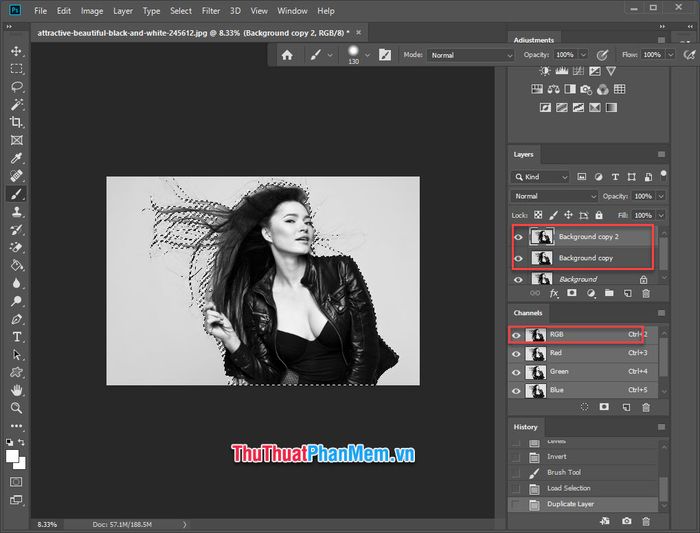
Task: Open the Image menu
Action: click(x=92, y=11)
